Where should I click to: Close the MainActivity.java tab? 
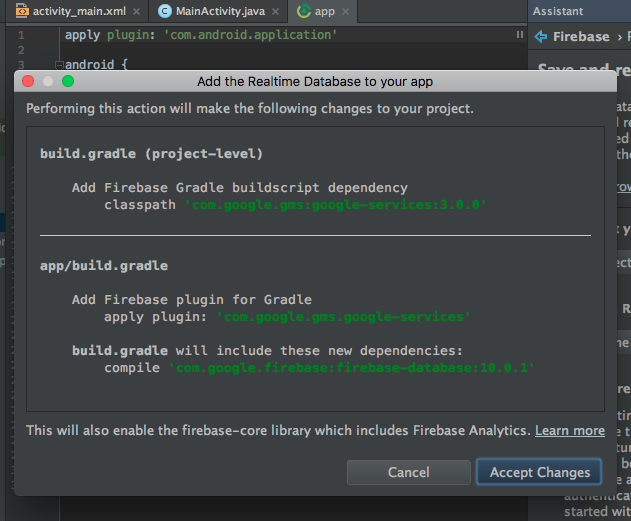(x=275, y=12)
